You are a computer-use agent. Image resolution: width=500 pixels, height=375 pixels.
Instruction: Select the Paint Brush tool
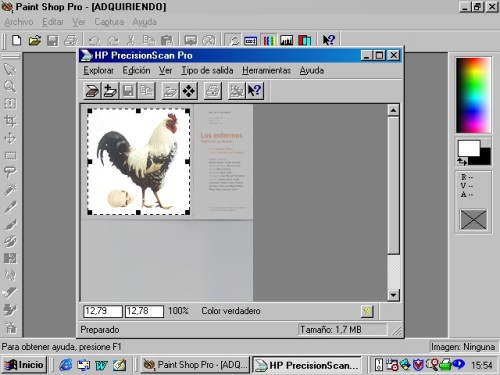pos(10,224)
